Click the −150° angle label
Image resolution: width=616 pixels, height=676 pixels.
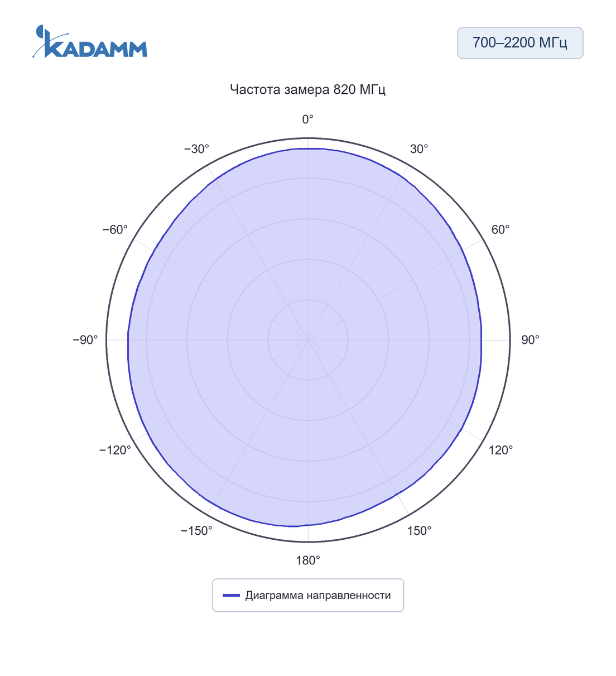click(196, 531)
